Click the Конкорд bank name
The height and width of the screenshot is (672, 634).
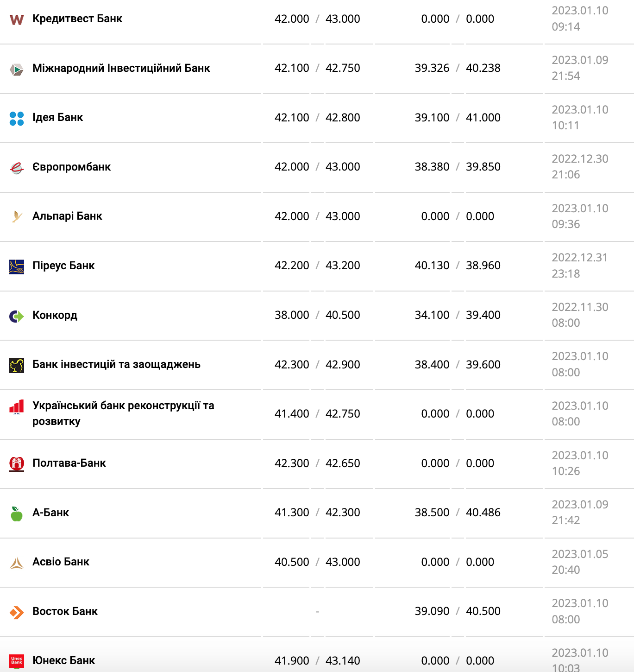pos(55,315)
